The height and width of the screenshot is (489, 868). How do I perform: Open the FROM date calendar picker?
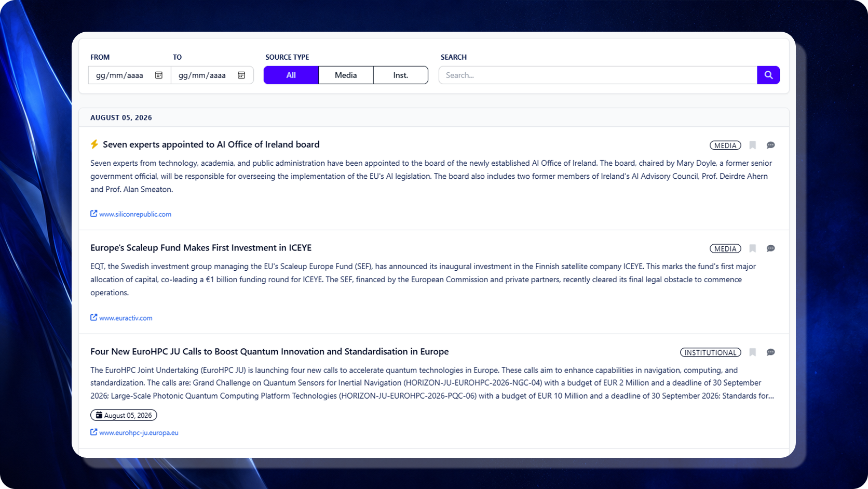coord(159,75)
